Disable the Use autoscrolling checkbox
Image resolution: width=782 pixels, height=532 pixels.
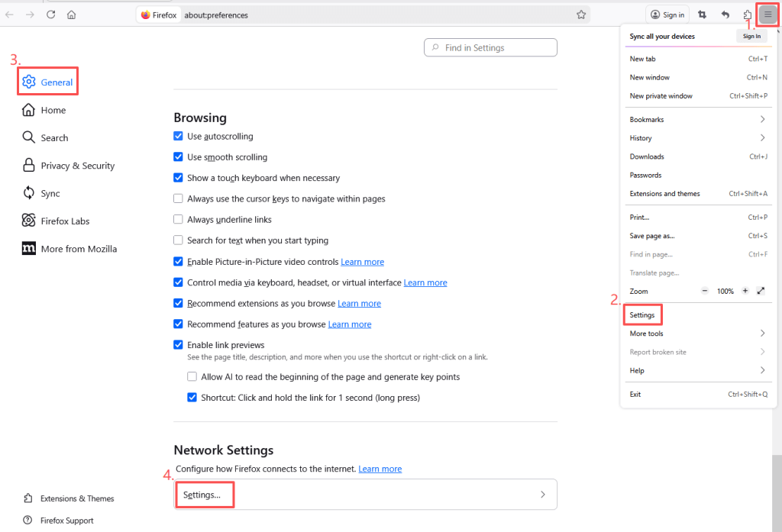[179, 136]
